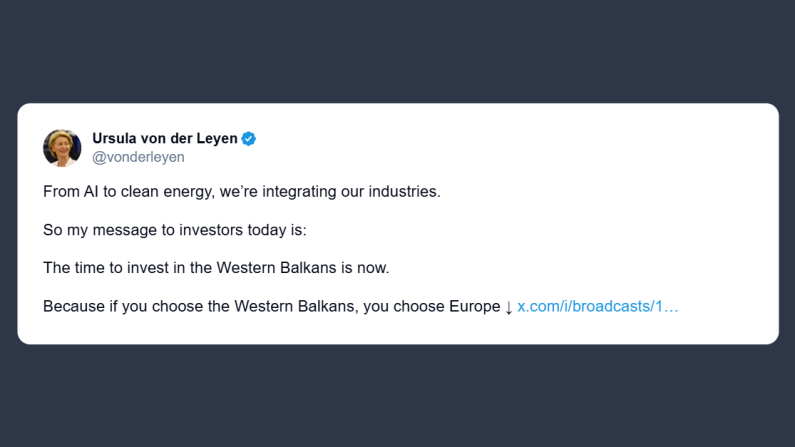Click the "Because if you choose" sentence
The width and height of the screenshot is (795, 447).
click(x=270, y=306)
